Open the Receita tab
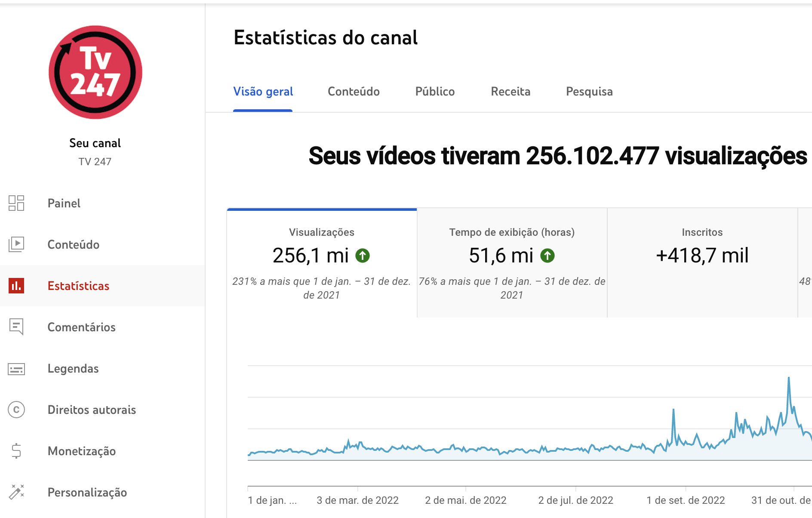 (x=510, y=92)
